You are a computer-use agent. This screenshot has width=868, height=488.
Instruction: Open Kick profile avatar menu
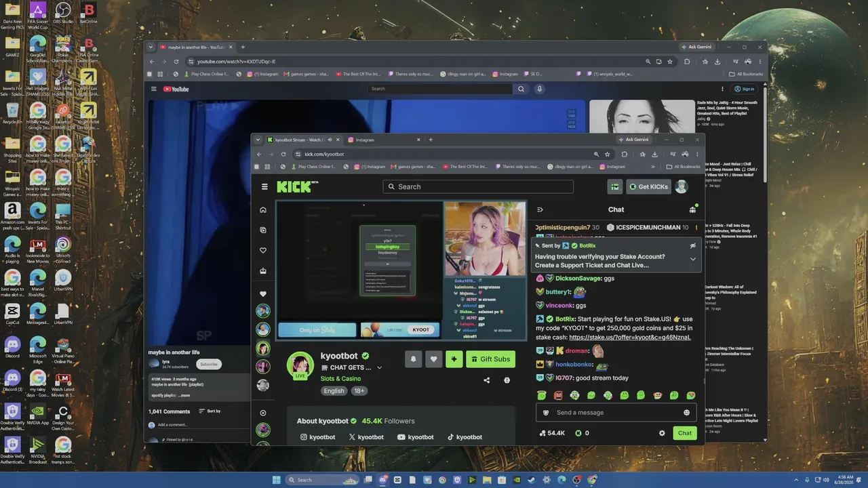coord(682,187)
